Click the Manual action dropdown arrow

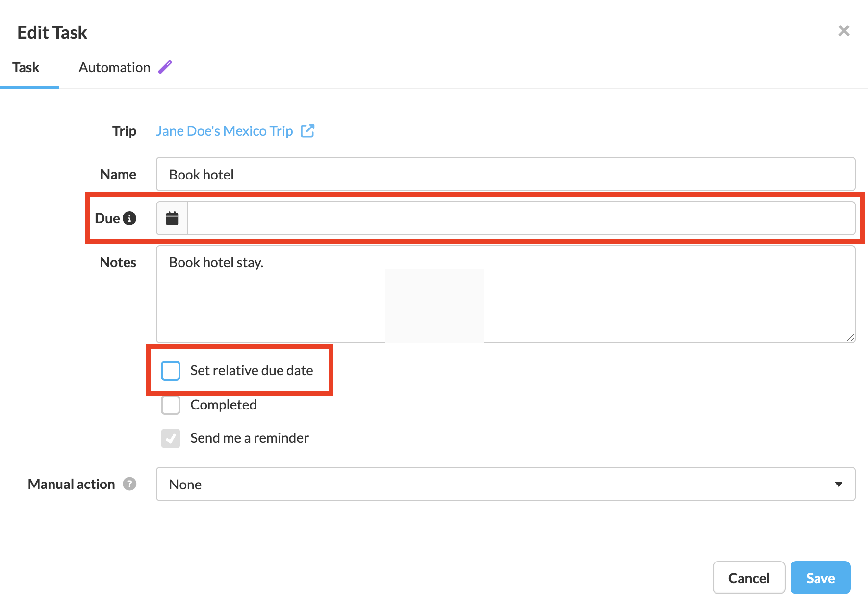839,484
